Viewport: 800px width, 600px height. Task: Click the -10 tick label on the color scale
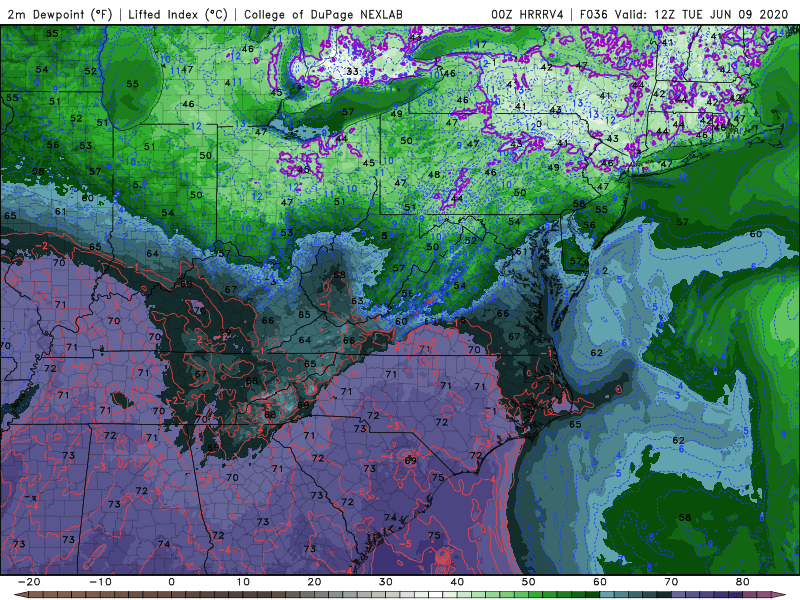point(99,582)
